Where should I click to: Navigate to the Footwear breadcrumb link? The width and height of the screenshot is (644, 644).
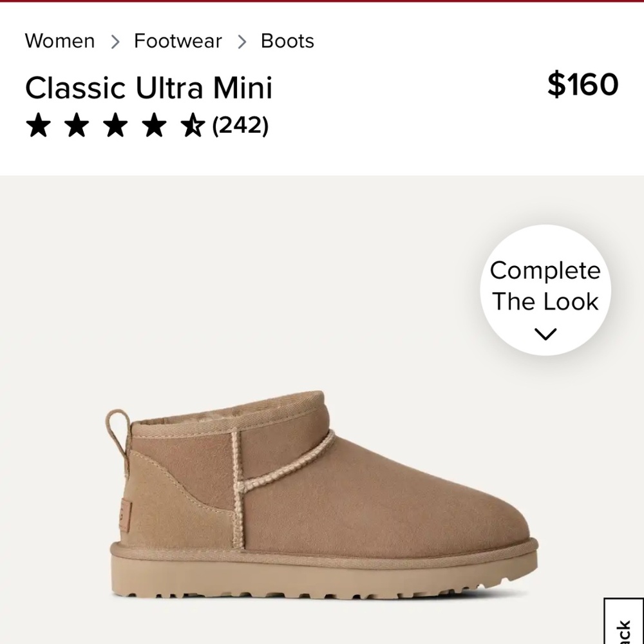[176, 41]
